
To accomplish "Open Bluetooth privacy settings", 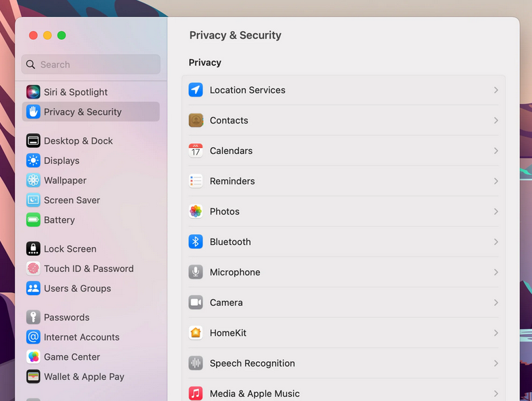I will pos(344,242).
